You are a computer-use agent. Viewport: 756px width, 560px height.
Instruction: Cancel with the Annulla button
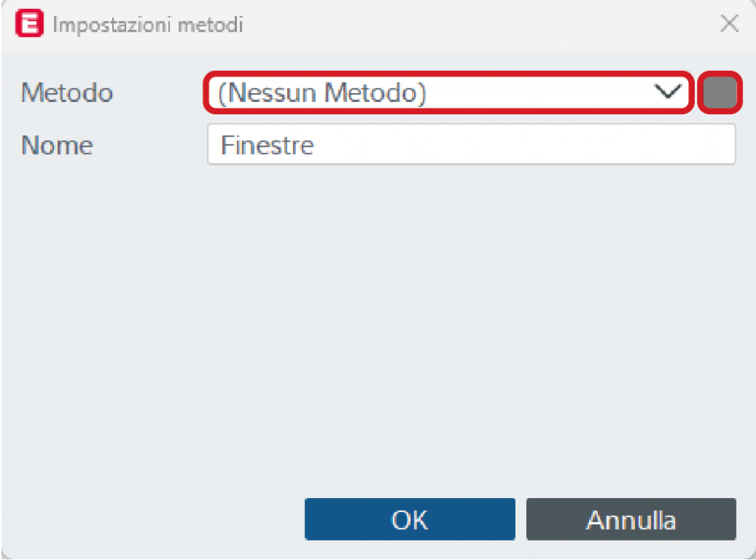[x=631, y=519]
